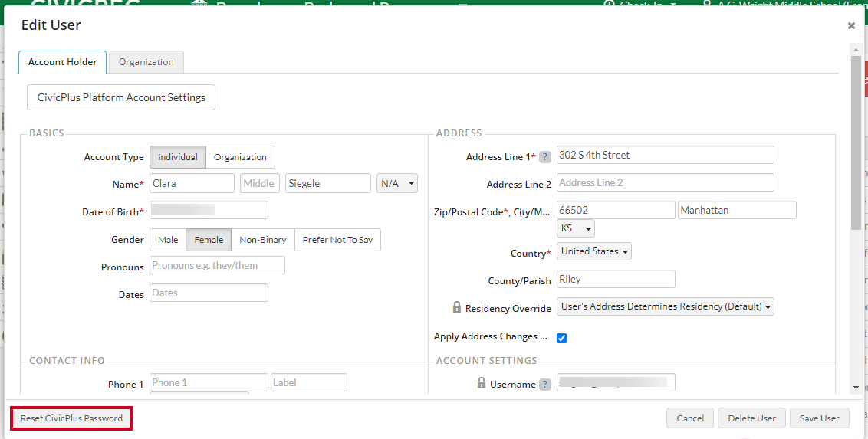
Task: Click the Dates input field
Action: (x=209, y=293)
